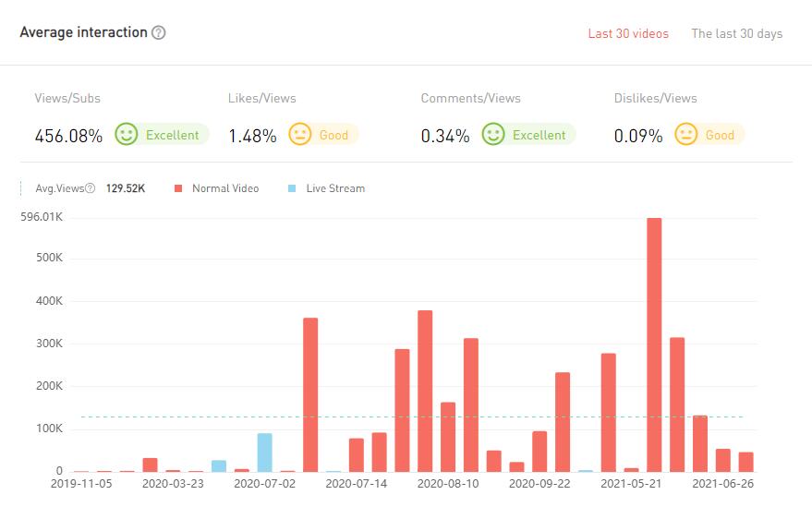Click the 456.08% Views/Subs value
The image size is (812, 507).
pos(68,136)
